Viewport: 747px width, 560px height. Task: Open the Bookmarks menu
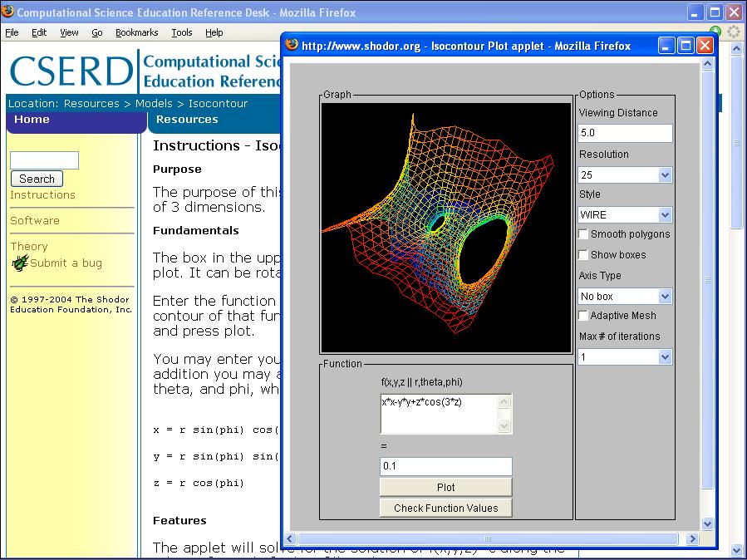[x=136, y=32]
